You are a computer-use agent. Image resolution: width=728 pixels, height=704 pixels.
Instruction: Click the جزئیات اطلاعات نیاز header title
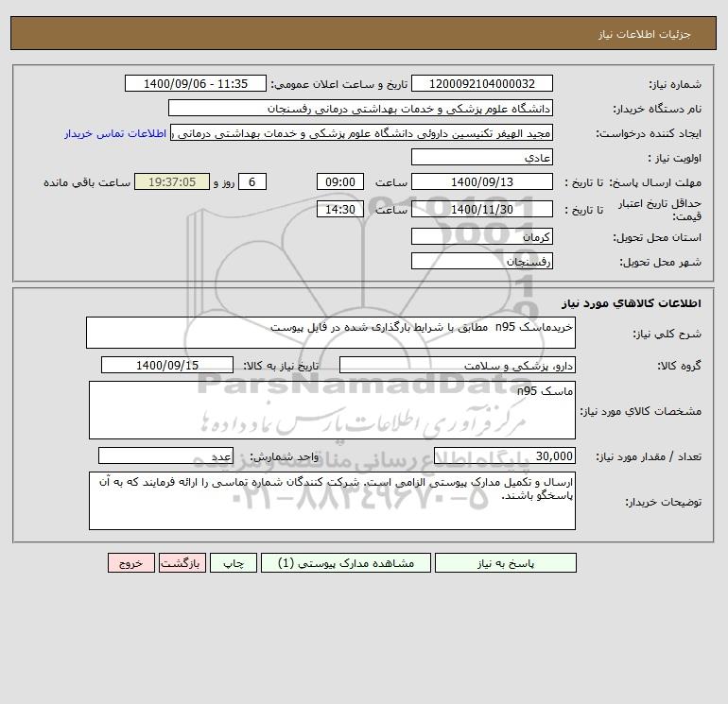coord(645,34)
